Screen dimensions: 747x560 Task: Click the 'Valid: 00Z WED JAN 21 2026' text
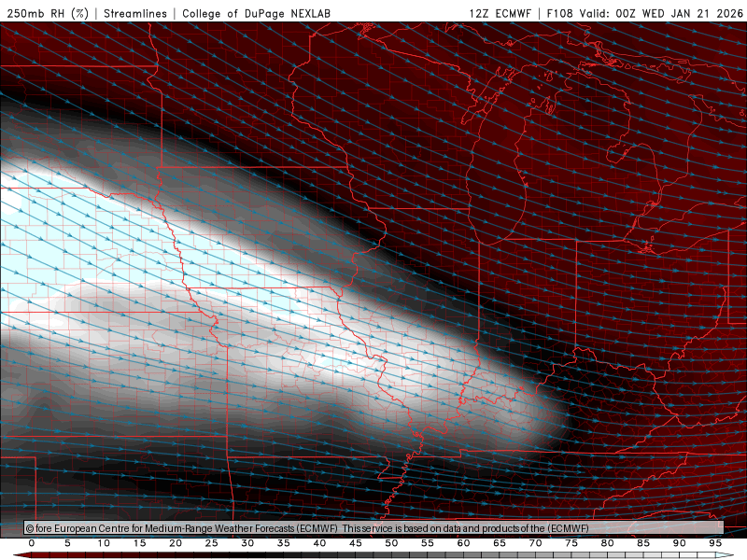click(x=661, y=13)
